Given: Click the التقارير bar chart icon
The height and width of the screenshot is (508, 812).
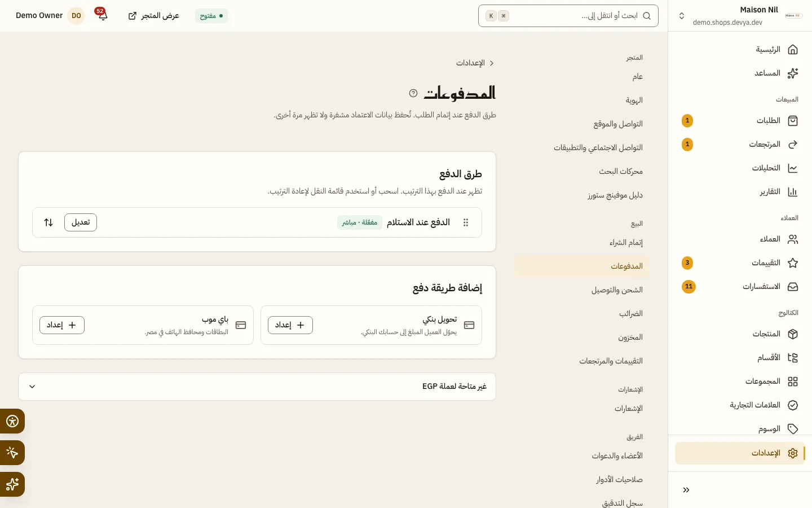Looking at the screenshot, I should [793, 192].
